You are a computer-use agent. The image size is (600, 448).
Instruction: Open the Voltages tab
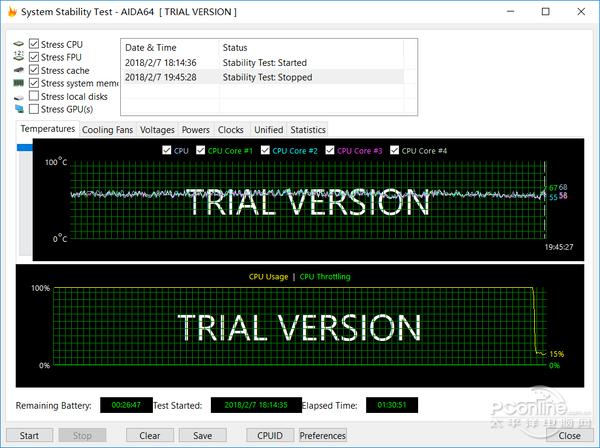pos(157,130)
